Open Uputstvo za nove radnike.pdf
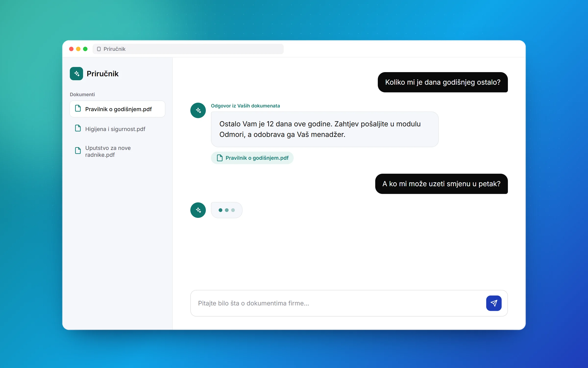Viewport: 588px width, 368px height. click(117, 151)
